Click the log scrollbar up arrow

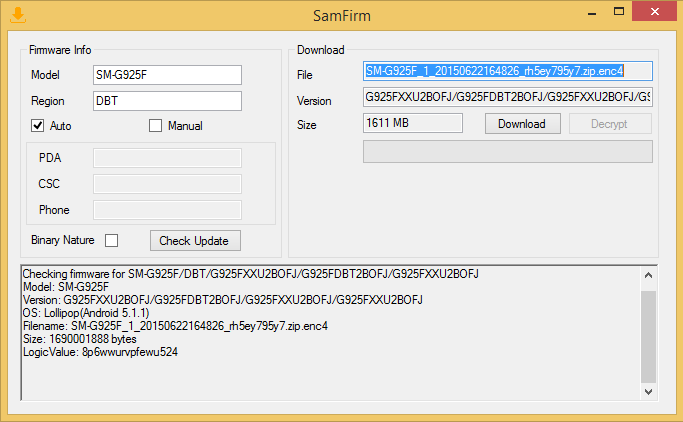[648, 275]
